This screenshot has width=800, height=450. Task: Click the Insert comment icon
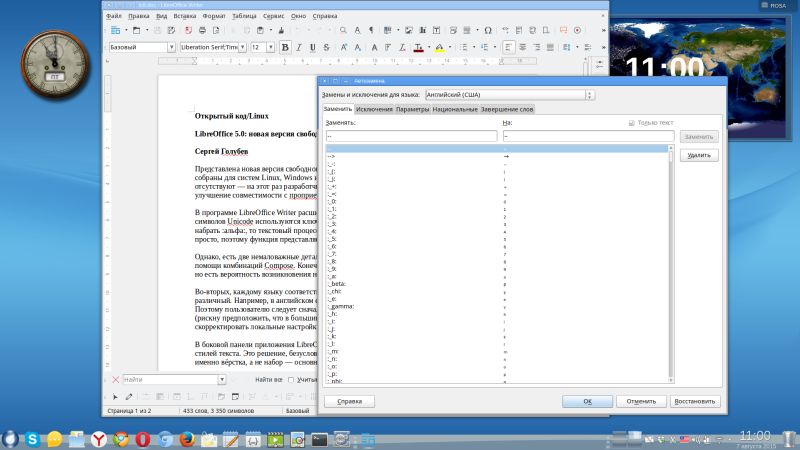pos(563,31)
